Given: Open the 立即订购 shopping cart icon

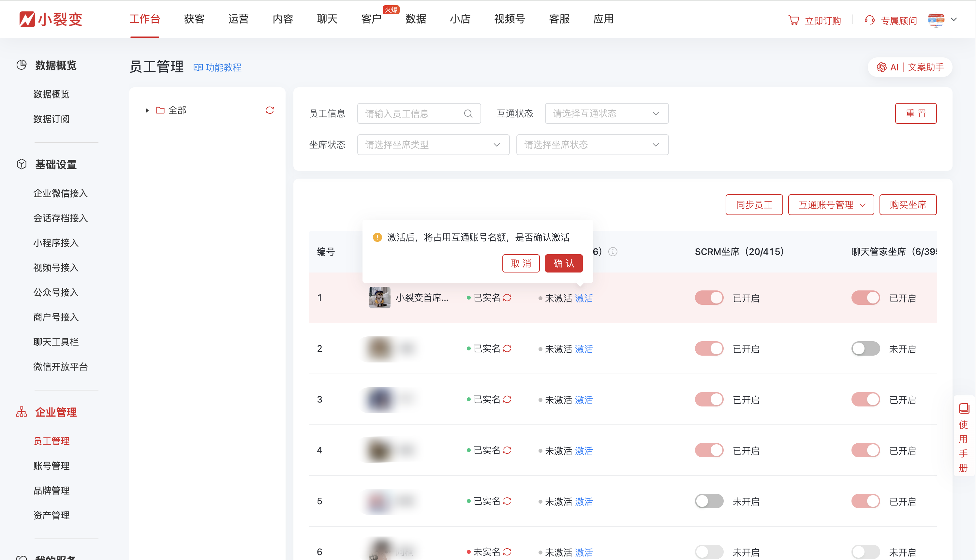Looking at the screenshot, I should 794,20.
